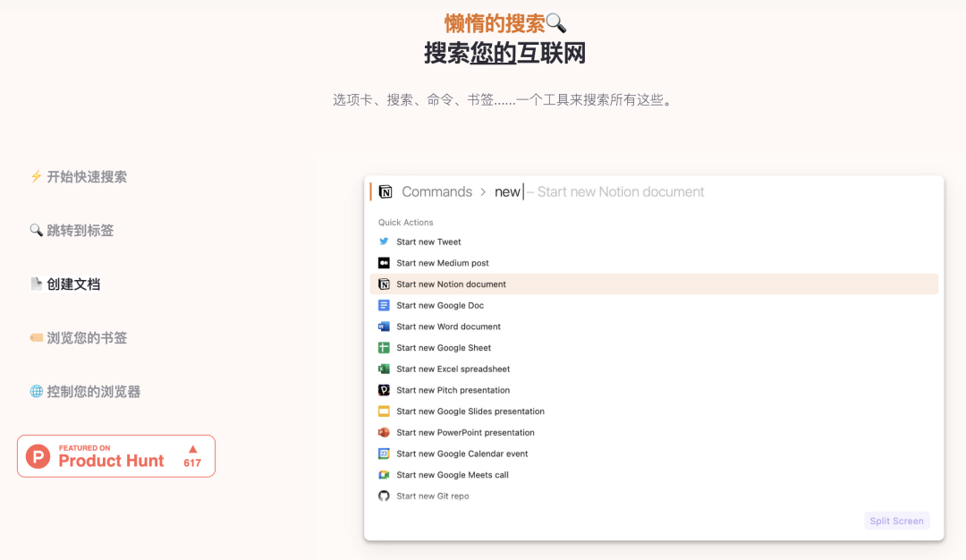This screenshot has width=966, height=560.
Task: Click the 搜索您的互联网 headline
Action: [x=504, y=53]
